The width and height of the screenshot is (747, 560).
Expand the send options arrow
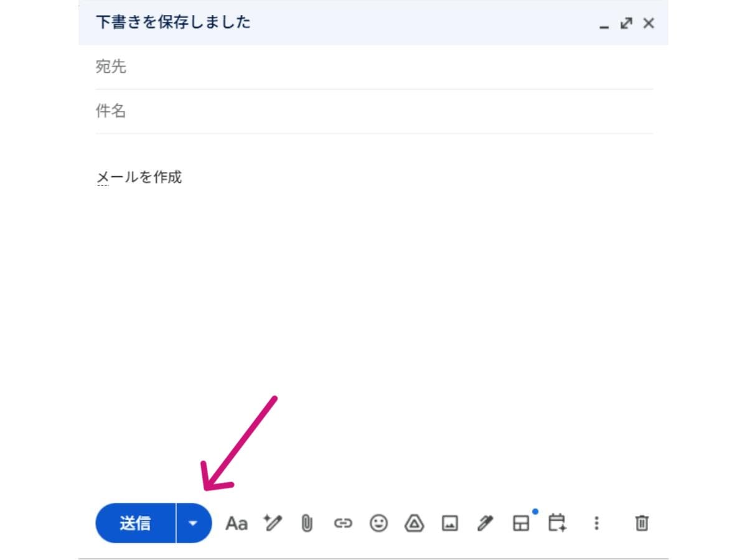[193, 523]
